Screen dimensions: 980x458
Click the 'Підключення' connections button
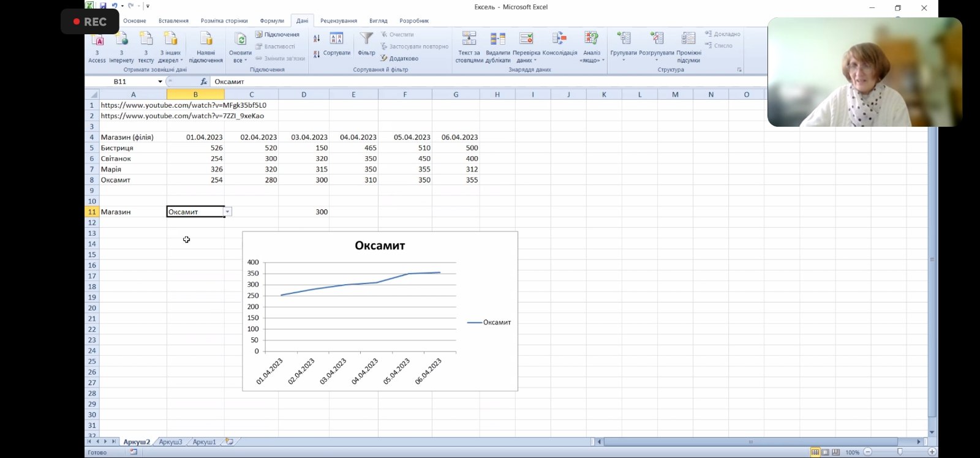pos(277,35)
